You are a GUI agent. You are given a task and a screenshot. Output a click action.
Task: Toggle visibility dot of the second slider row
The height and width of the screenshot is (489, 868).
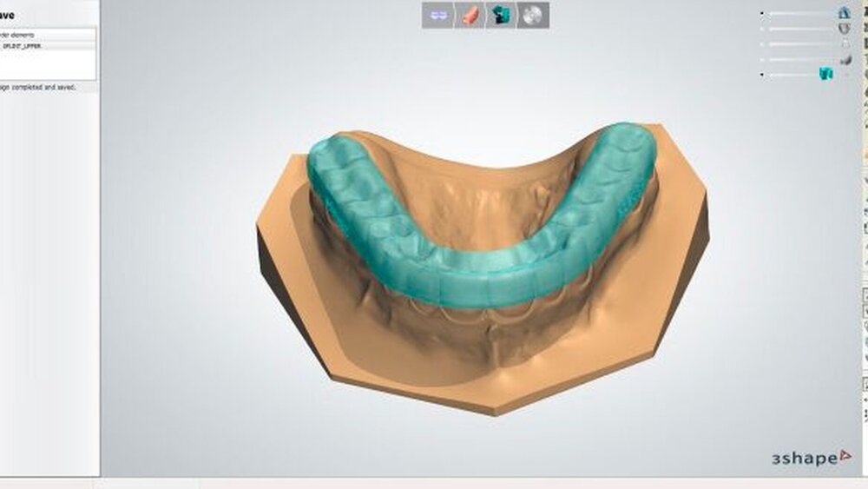click(762, 29)
